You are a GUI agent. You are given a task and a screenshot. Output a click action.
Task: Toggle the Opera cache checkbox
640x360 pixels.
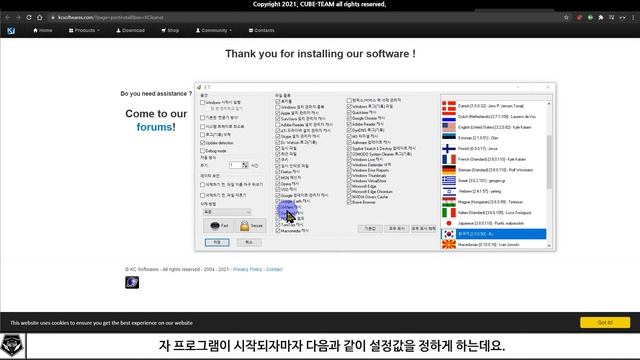[x=278, y=184]
